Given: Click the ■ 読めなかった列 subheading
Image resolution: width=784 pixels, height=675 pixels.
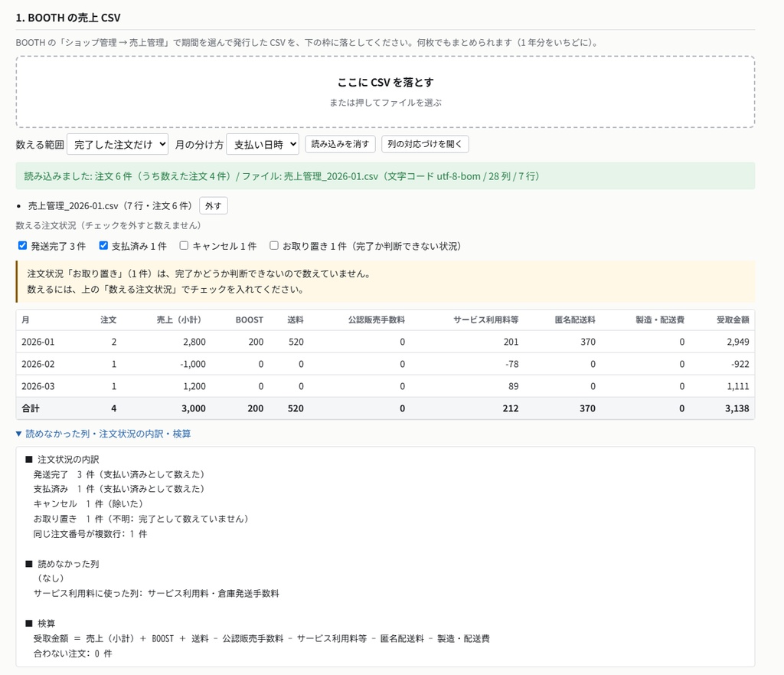Looking at the screenshot, I should pos(62,564).
